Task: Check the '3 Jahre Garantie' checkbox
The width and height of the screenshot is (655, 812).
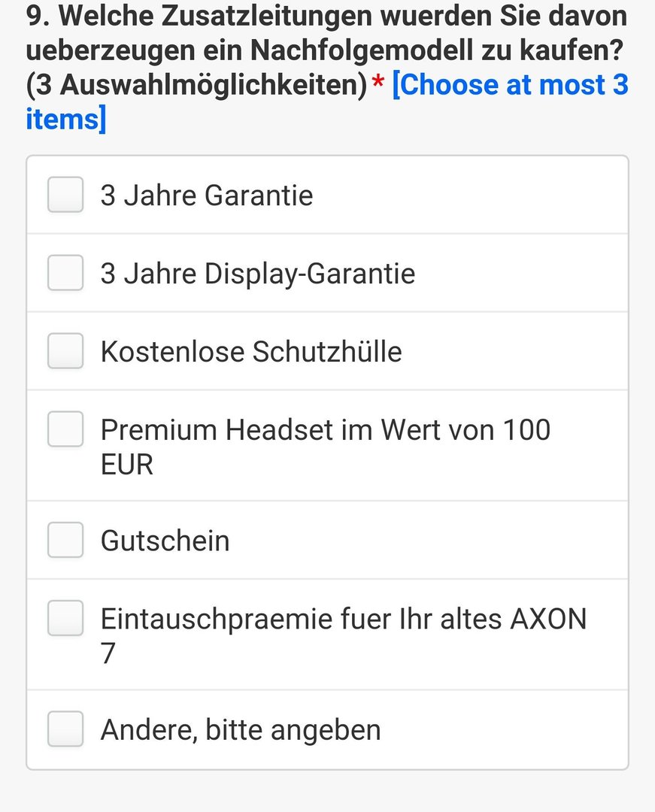Action: click(x=65, y=195)
